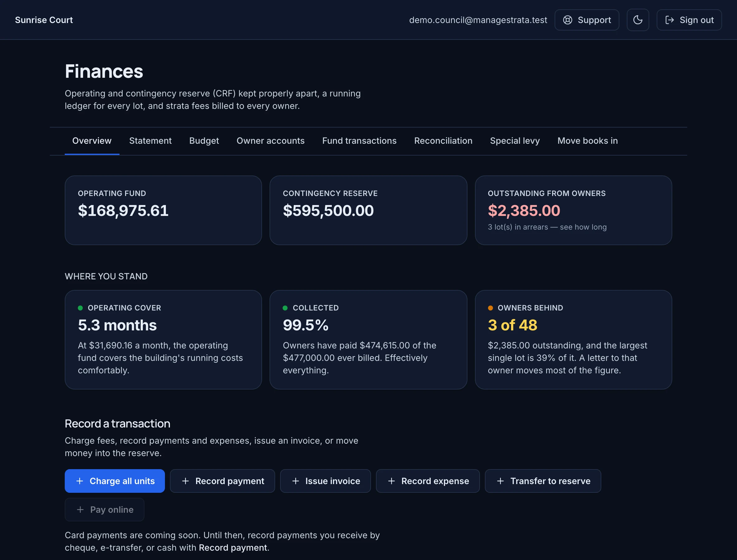Click the COLLECTED label
737x560 pixels.
pyautogui.click(x=316, y=308)
